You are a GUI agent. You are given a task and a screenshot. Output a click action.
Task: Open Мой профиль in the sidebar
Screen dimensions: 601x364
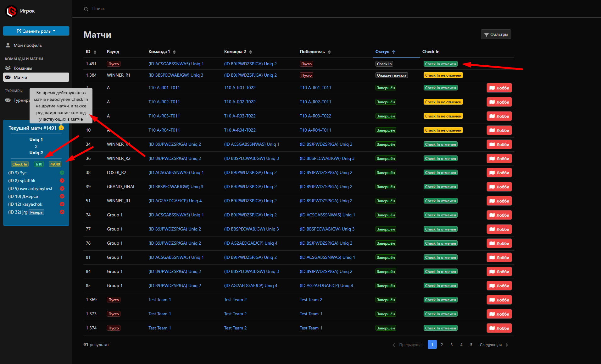click(28, 45)
